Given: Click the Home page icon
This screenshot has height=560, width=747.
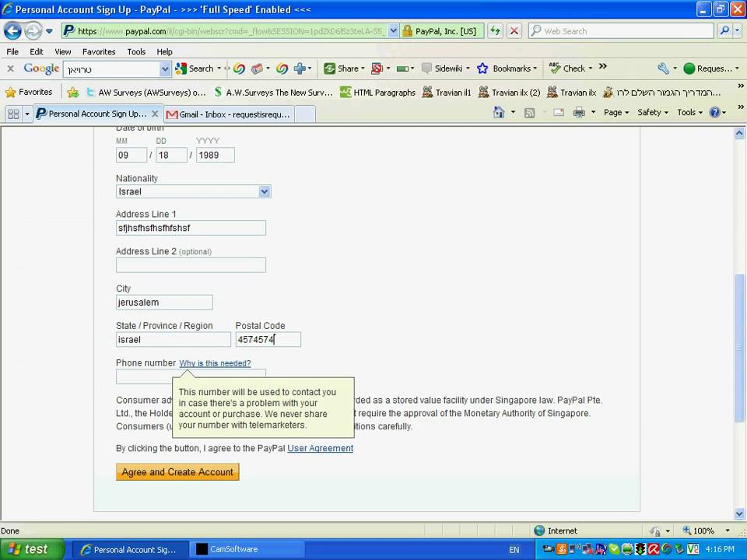Looking at the screenshot, I should pyautogui.click(x=499, y=112).
